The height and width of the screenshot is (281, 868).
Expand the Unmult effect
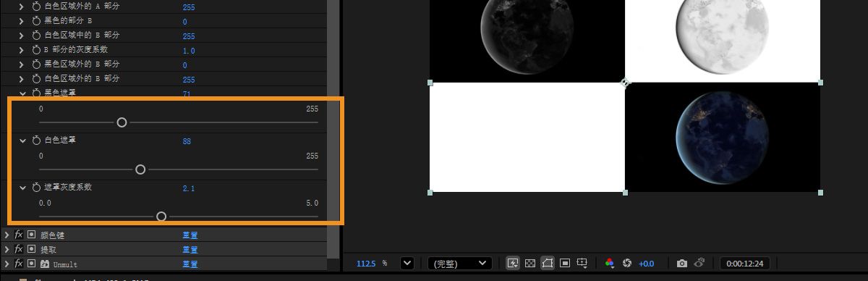7,264
